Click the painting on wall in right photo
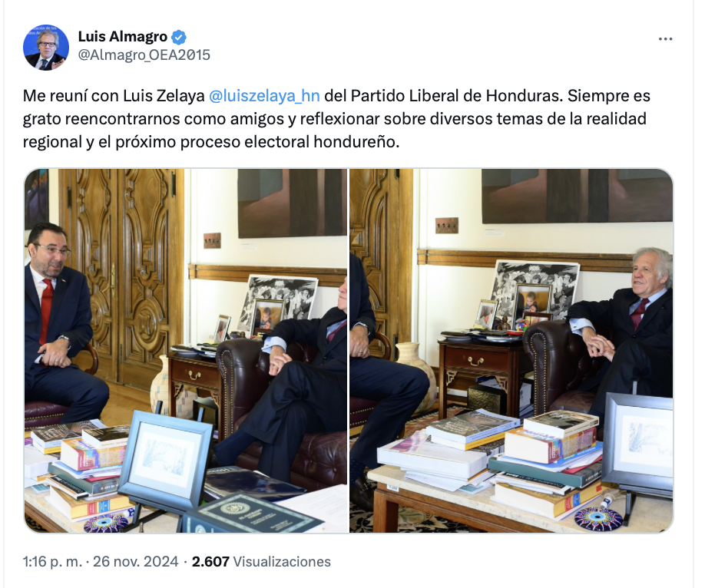Screen dimensions: 705x588 [x=577, y=196]
